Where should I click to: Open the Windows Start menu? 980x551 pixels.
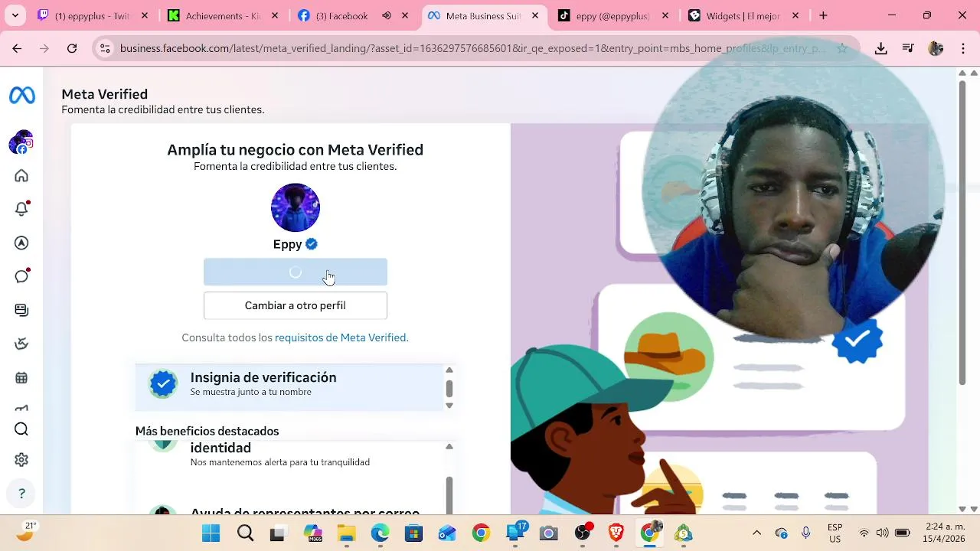pos(211,533)
